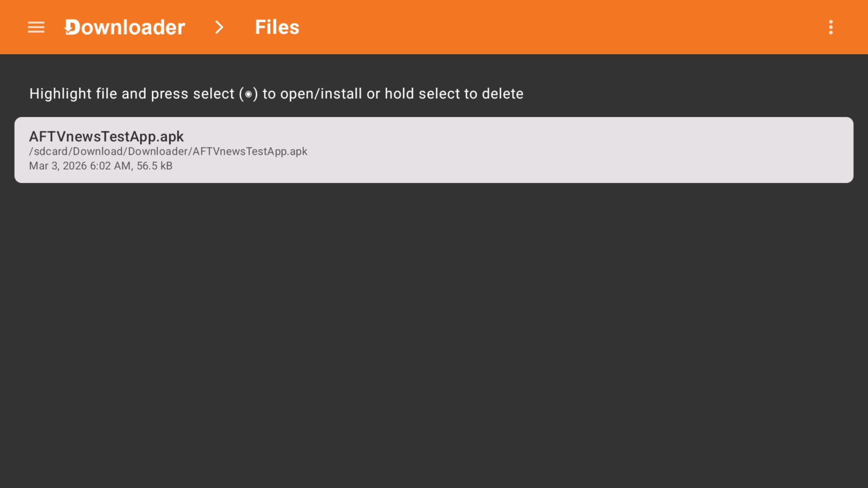This screenshot has width=868, height=488.
Task: Click the AFTVnewsTestApp.apk file name
Action: coord(106,137)
